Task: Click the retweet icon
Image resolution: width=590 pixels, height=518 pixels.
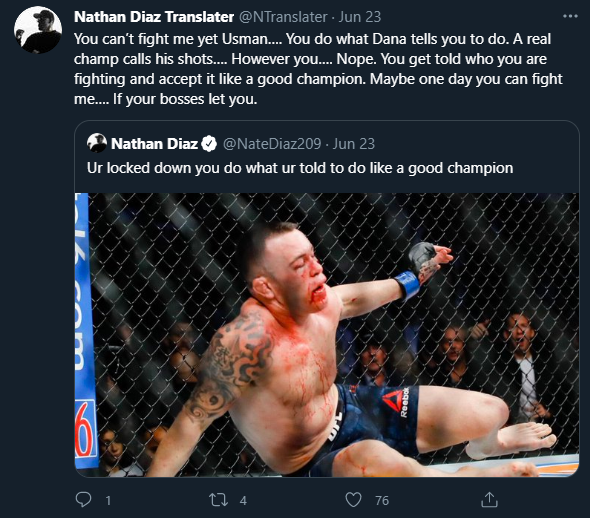Action: click(x=219, y=500)
